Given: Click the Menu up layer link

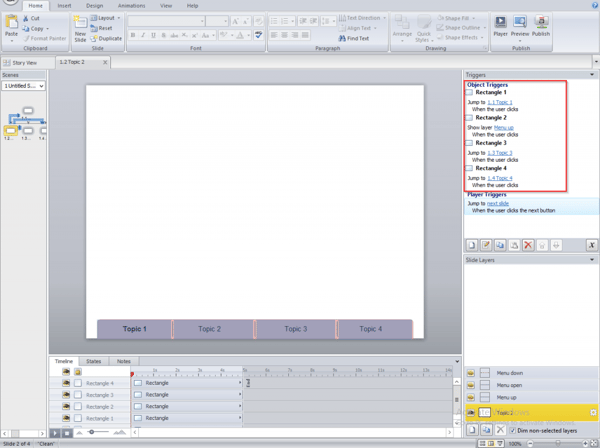Looking at the screenshot, I should tap(504, 127).
